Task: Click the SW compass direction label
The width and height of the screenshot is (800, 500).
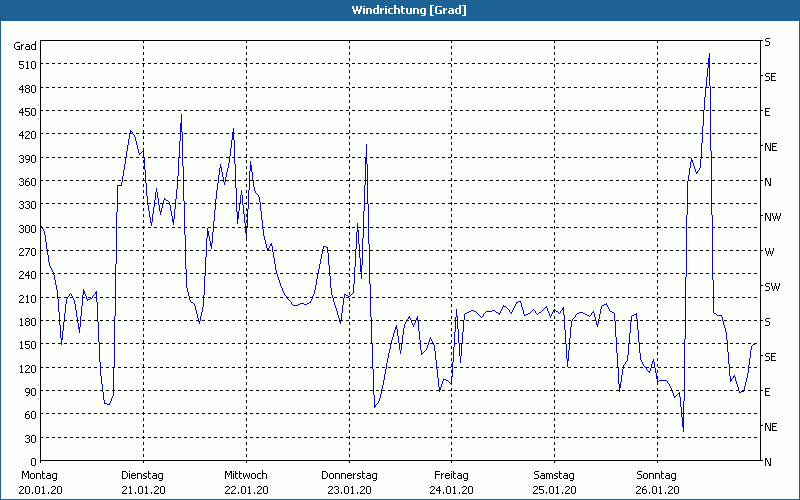Action: coord(772,287)
